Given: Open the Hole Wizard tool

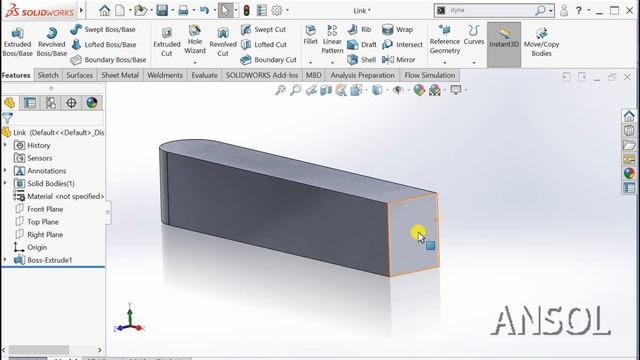Looking at the screenshot, I should (195, 40).
